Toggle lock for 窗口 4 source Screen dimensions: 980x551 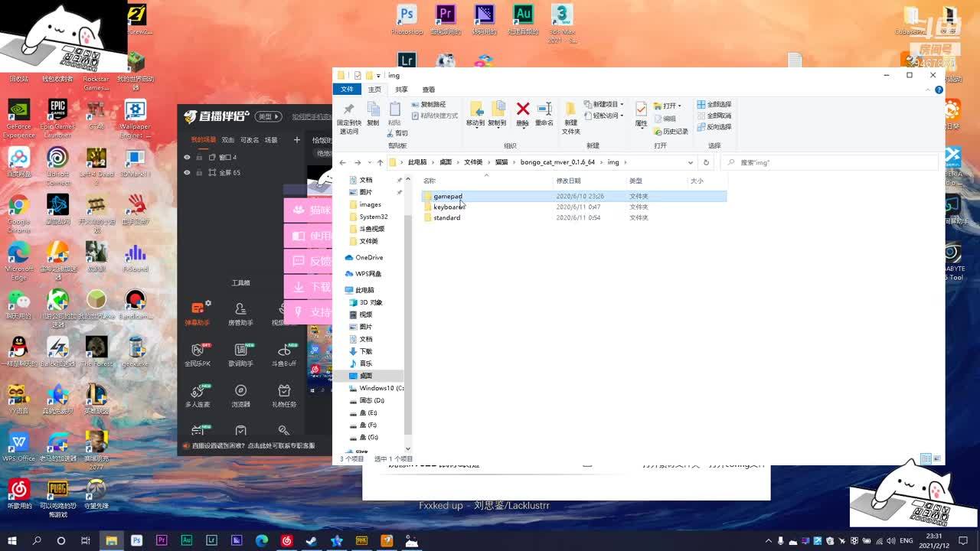click(x=199, y=157)
